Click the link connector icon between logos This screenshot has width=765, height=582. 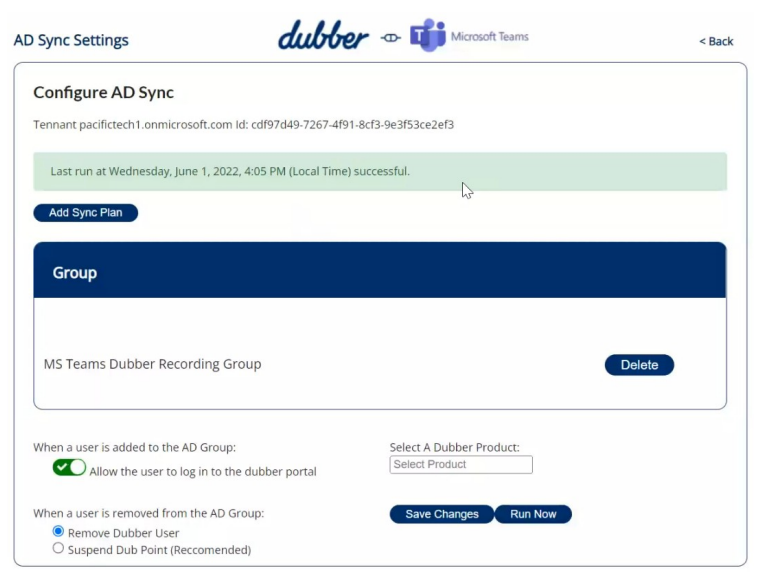coord(390,38)
